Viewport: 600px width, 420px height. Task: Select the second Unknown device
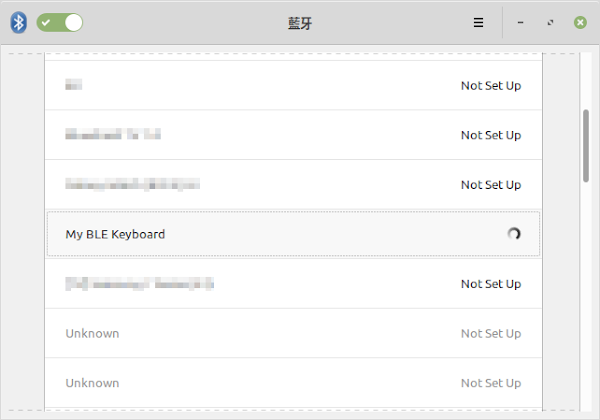(293, 383)
